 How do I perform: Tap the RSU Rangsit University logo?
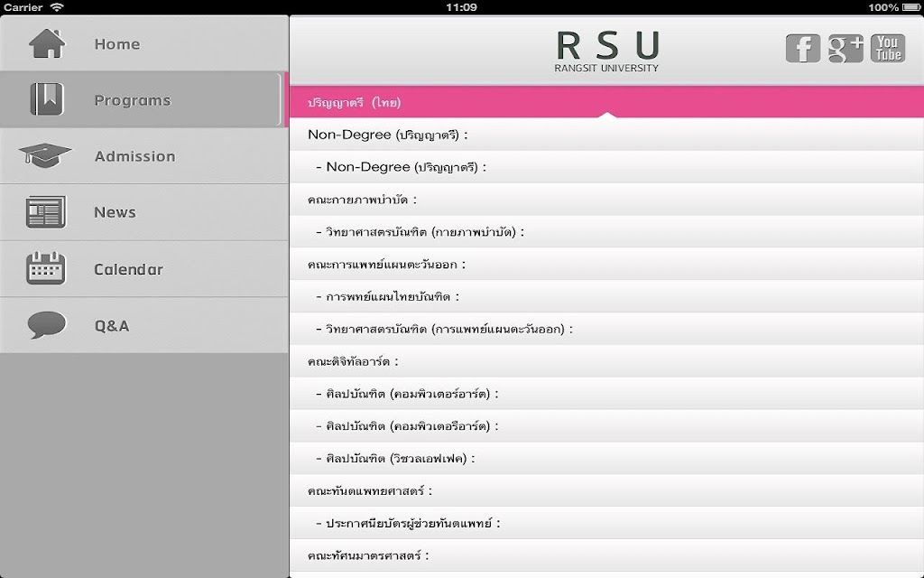pos(607,51)
